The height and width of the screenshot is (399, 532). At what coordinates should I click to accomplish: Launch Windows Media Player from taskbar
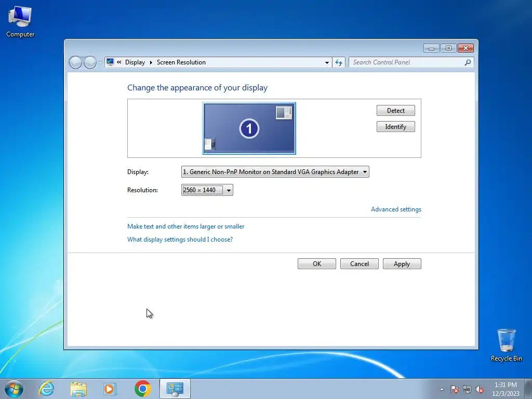[x=110, y=389]
